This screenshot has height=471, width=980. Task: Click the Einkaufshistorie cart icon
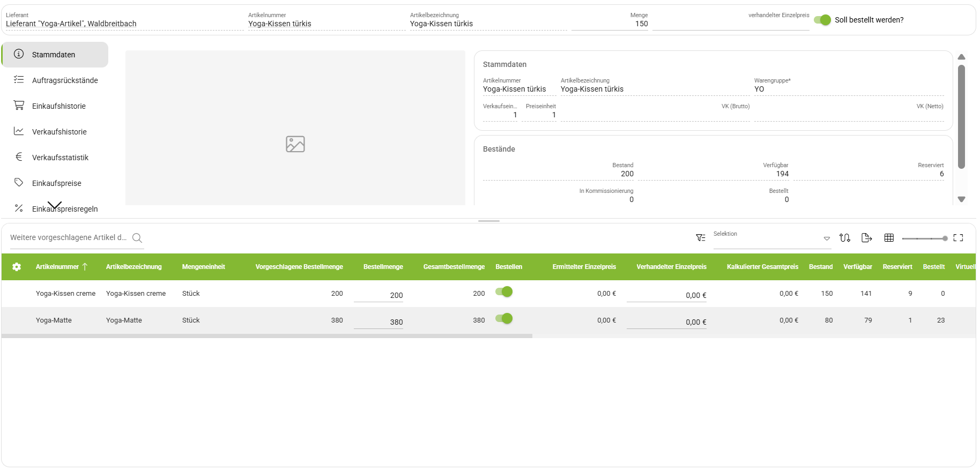point(19,106)
